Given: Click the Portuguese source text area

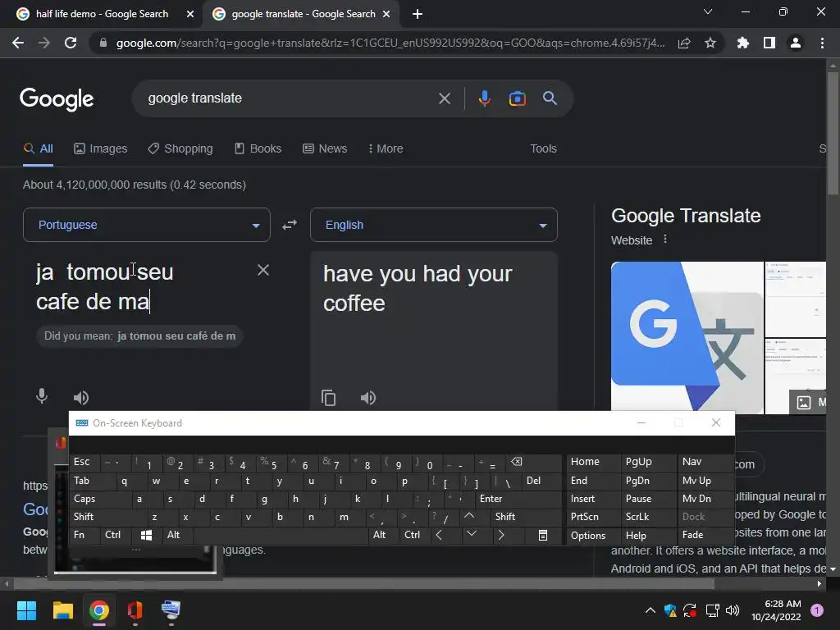Looking at the screenshot, I should click(140, 286).
